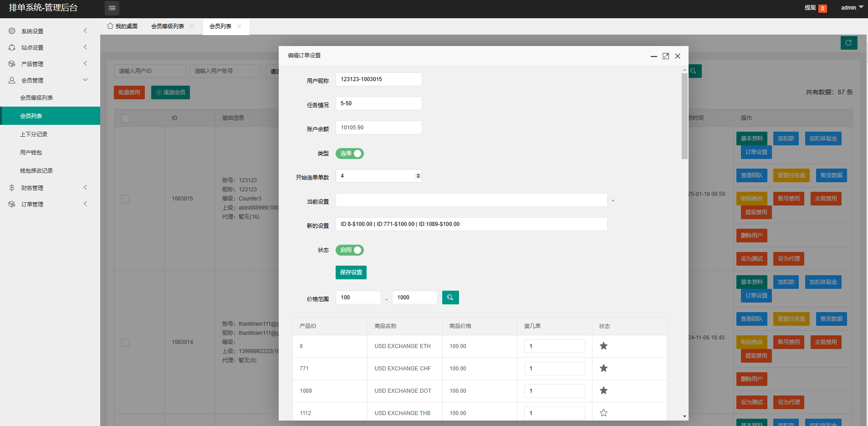Check the box for user 1003015
868x426 pixels.
(x=125, y=199)
